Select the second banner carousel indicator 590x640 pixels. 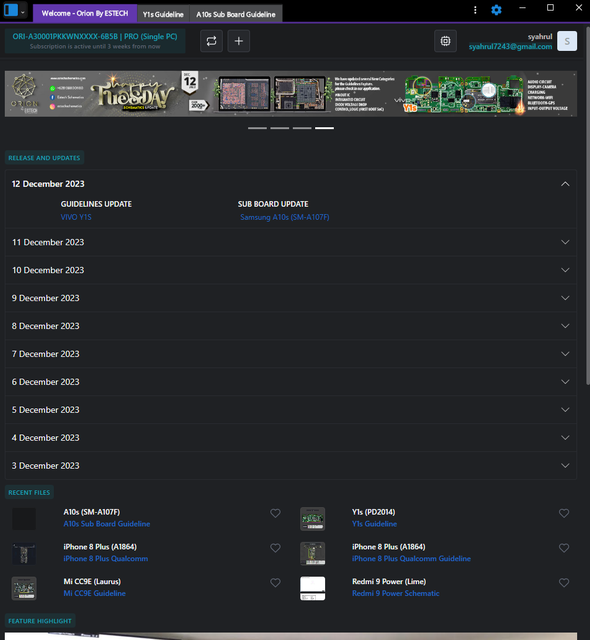point(280,128)
